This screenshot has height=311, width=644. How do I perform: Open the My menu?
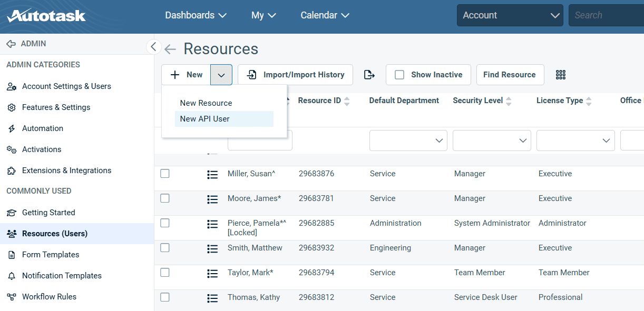click(264, 15)
